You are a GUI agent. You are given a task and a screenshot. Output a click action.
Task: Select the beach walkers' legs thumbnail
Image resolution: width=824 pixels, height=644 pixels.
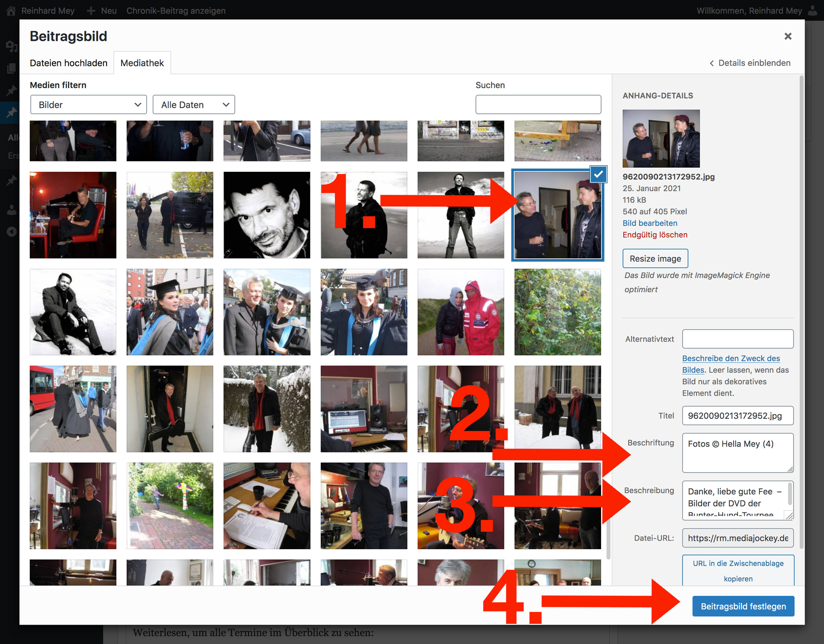364,141
